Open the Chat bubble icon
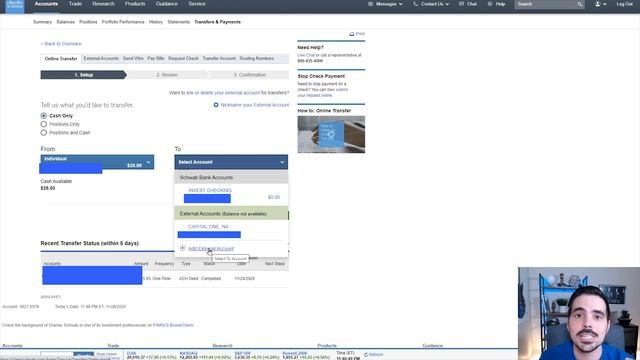Screen dimensions: 640x360 461,4
